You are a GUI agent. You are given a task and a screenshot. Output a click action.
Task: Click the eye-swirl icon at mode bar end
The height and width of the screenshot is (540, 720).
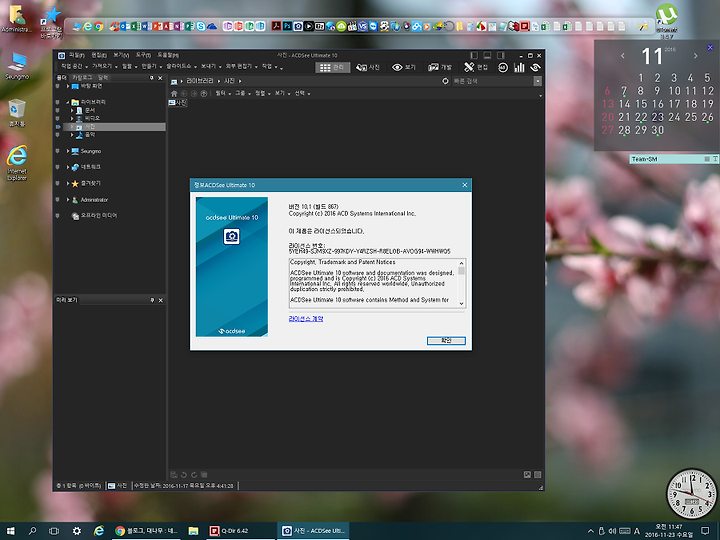click(x=535, y=68)
